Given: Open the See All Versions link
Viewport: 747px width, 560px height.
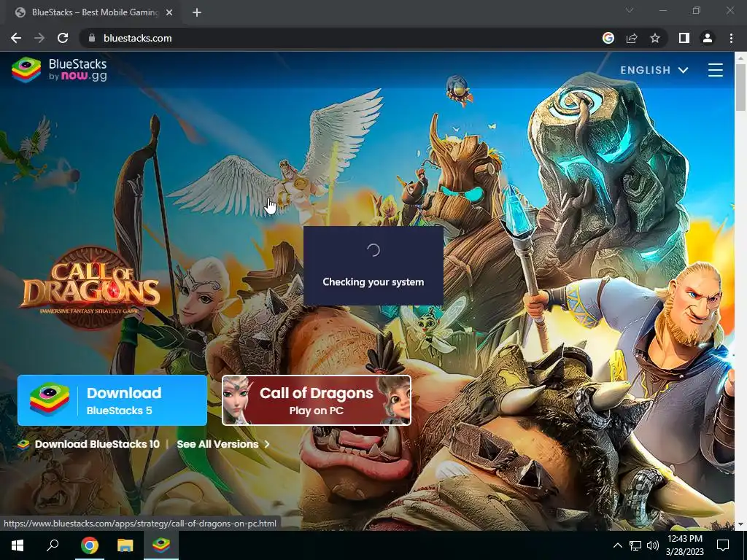Looking at the screenshot, I should tap(223, 444).
